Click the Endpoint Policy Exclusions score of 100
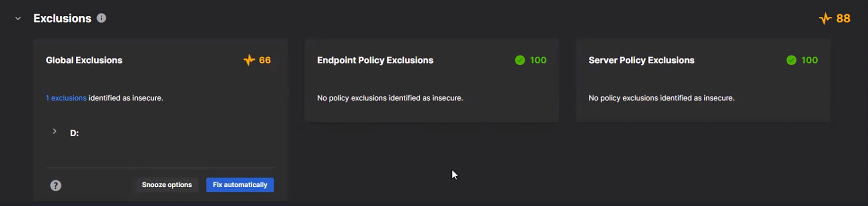 538,60
